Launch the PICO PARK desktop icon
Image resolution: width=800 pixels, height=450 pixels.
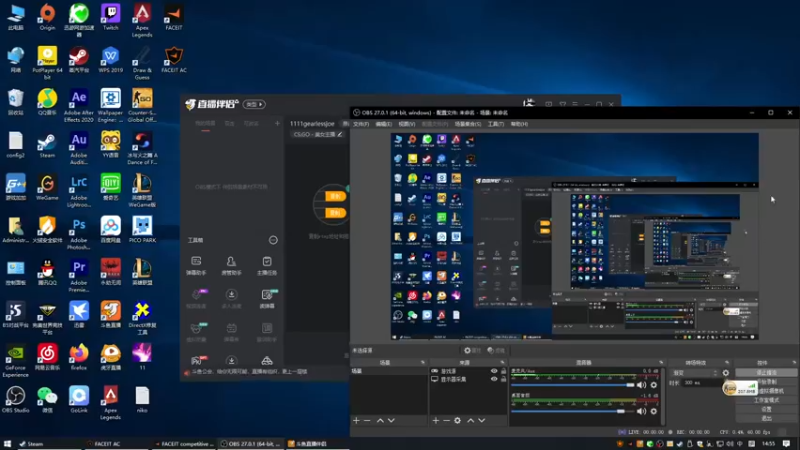[x=142, y=230]
